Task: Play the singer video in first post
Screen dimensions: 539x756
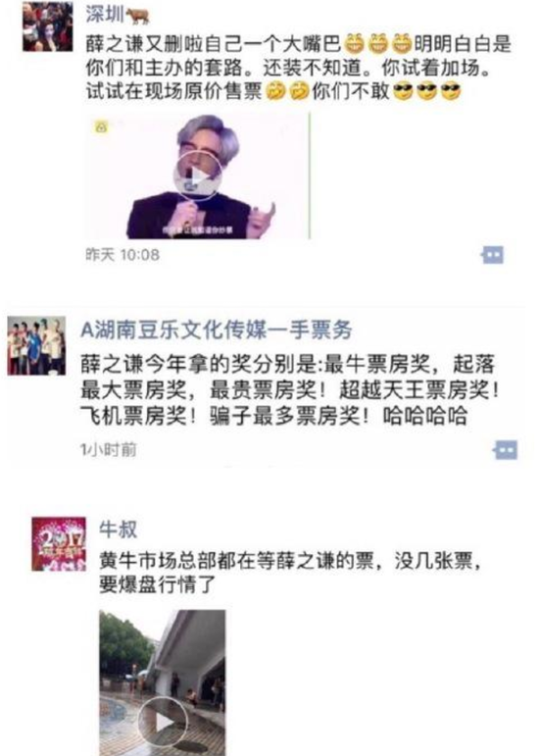Action: point(198,176)
